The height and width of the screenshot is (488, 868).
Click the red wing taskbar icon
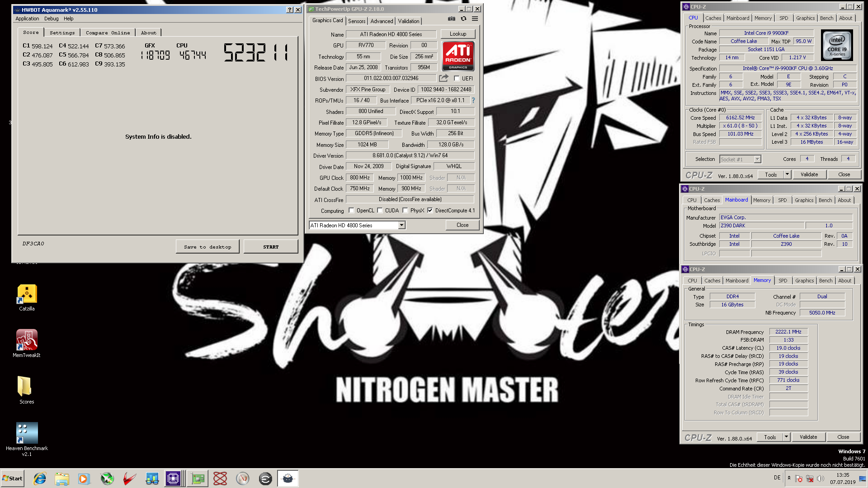tap(130, 479)
